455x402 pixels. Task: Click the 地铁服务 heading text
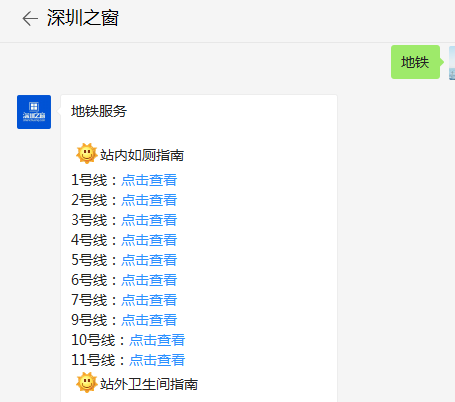point(99,111)
